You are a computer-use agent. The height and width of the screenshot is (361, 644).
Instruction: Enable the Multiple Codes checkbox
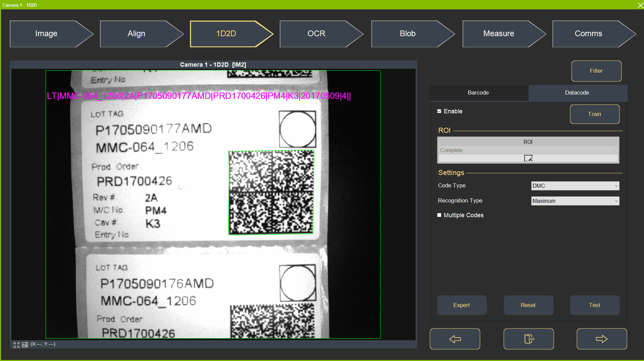pyautogui.click(x=439, y=215)
